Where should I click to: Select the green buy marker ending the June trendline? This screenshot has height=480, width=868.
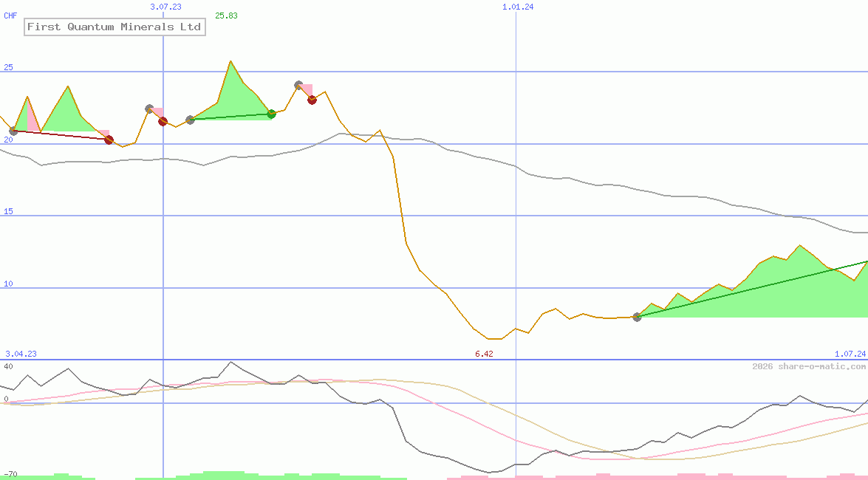271,114
